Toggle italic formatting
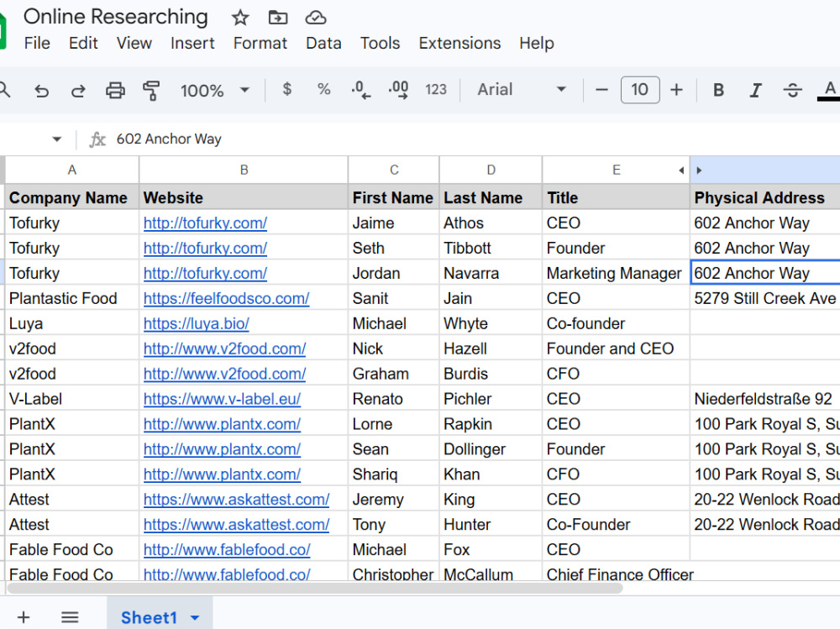840x629 pixels. pos(755,90)
